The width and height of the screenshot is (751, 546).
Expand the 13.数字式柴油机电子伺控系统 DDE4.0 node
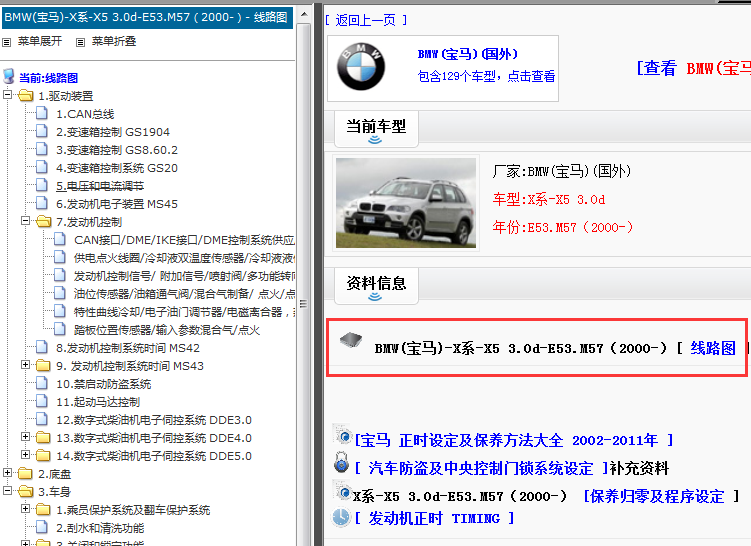click(25, 437)
